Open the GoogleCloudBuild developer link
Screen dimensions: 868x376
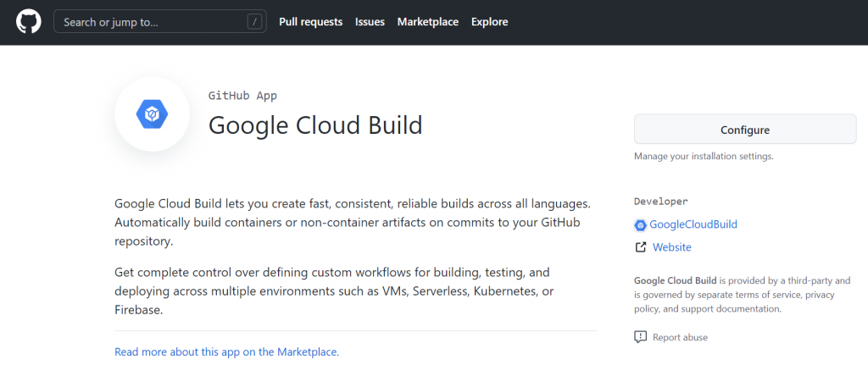[x=693, y=224]
